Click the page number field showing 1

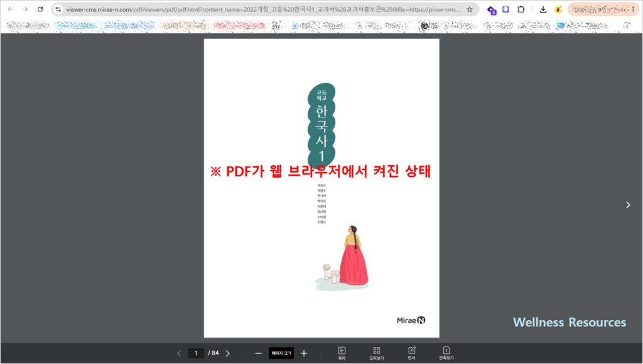pos(196,353)
